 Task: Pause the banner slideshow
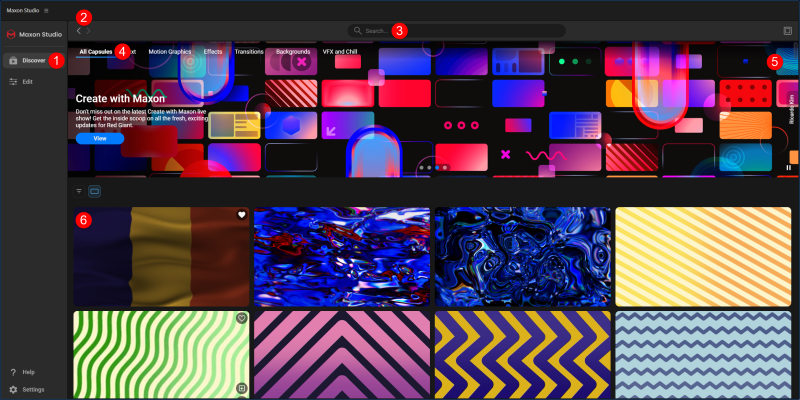788,167
